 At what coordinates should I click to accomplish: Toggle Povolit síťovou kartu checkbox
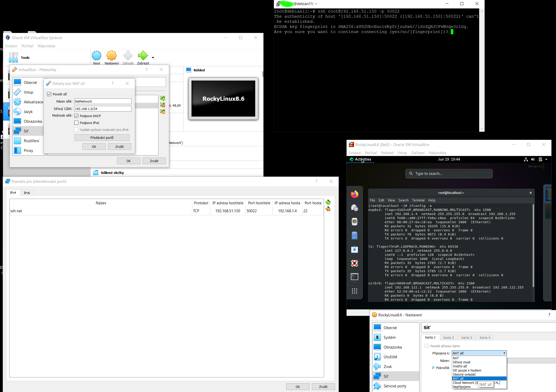427,346
